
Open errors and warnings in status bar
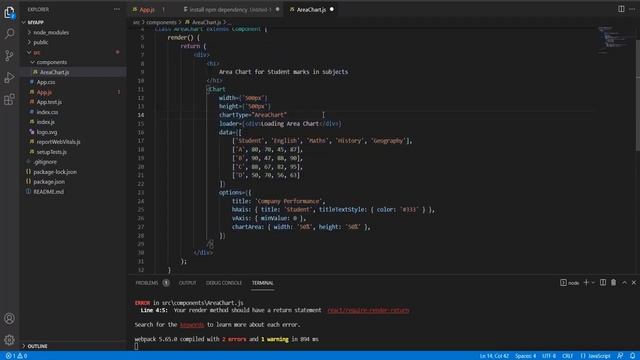coord(16,356)
